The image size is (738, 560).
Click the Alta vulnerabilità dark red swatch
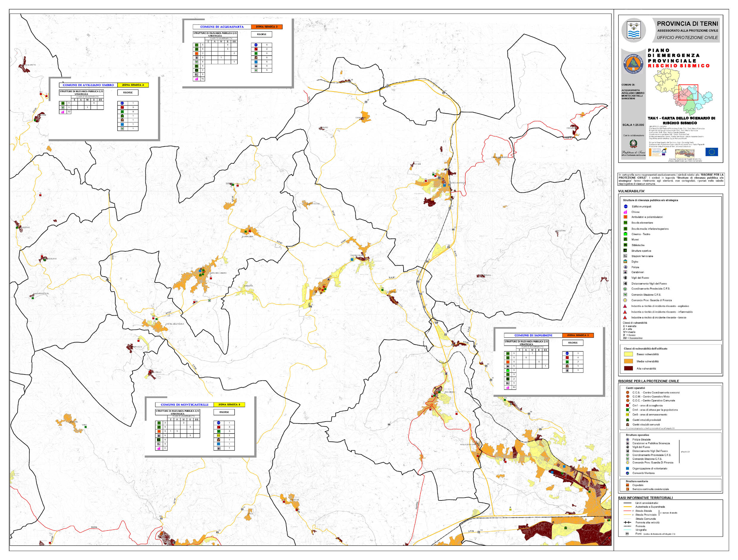point(628,369)
